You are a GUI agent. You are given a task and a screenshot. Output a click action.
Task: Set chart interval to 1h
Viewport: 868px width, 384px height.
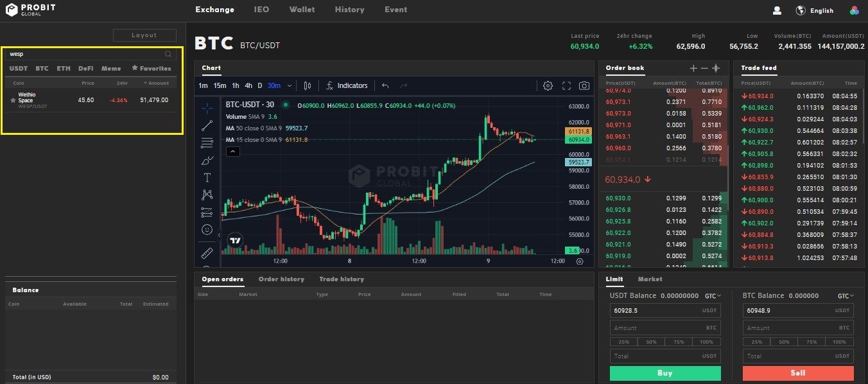[236, 85]
